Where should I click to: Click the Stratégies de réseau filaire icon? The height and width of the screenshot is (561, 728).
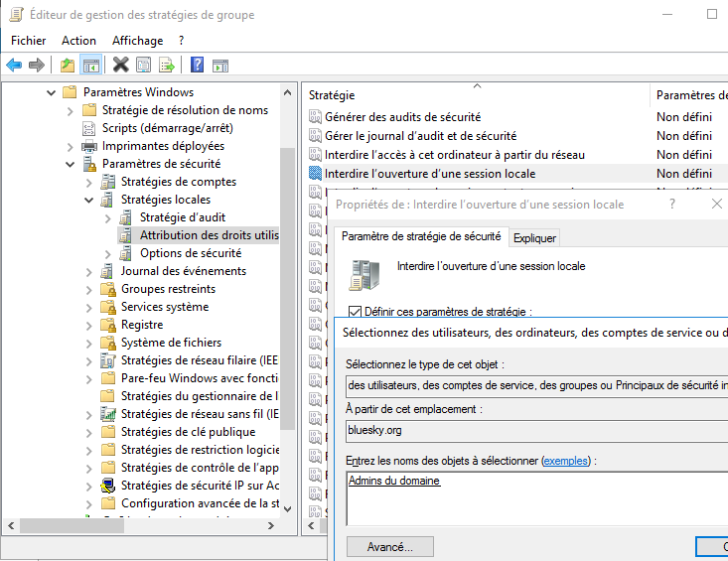point(108,360)
